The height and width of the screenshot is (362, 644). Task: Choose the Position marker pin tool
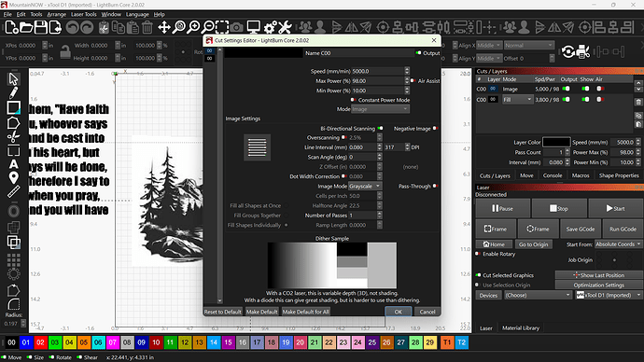(x=14, y=177)
